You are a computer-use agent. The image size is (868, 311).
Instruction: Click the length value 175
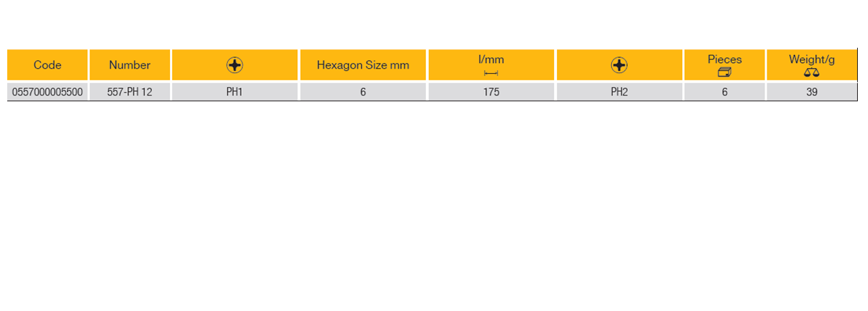tap(491, 93)
